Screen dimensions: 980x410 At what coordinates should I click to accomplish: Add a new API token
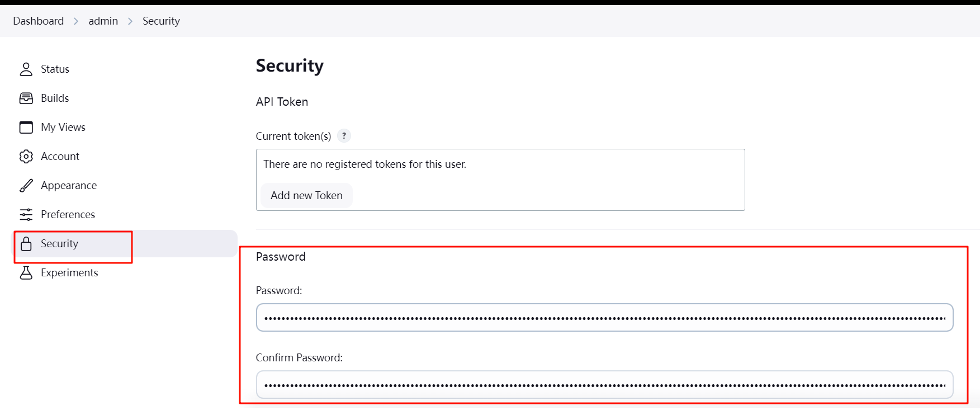point(306,195)
